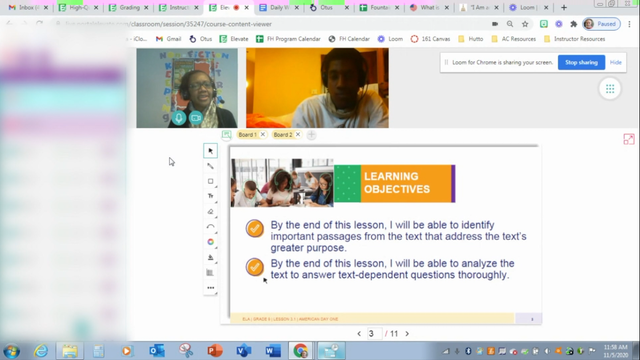Open Chrome three-dot menu
The image size is (640, 360).
[629, 24]
